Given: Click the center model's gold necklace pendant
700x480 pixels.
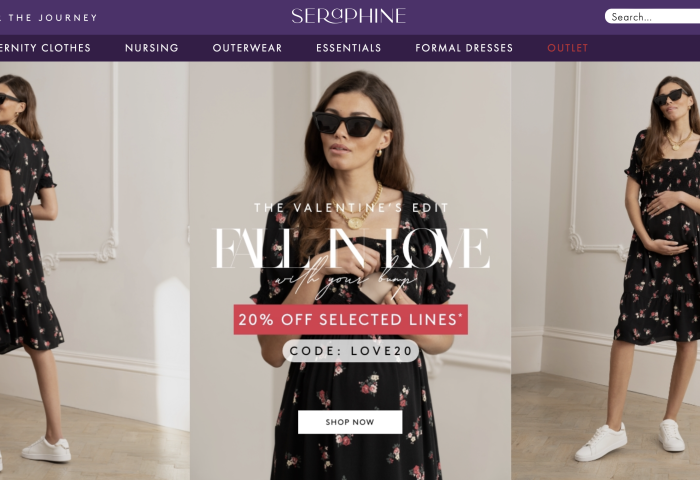Looking at the screenshot, I should [356, 222].
